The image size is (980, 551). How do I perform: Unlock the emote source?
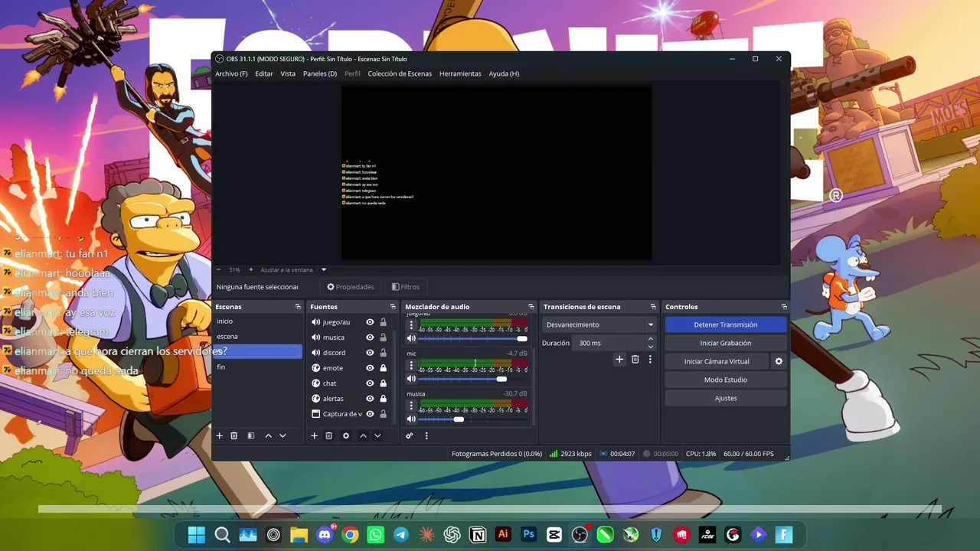(x=383, y=368)
